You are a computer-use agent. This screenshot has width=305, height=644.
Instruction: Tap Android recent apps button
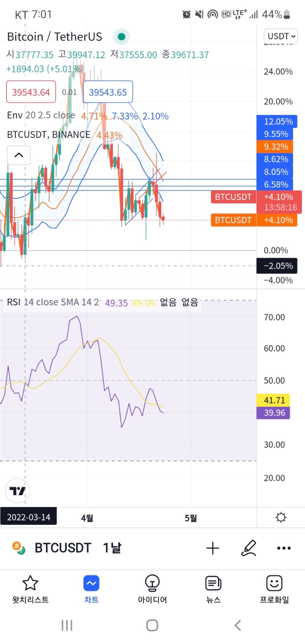point(67,625)
